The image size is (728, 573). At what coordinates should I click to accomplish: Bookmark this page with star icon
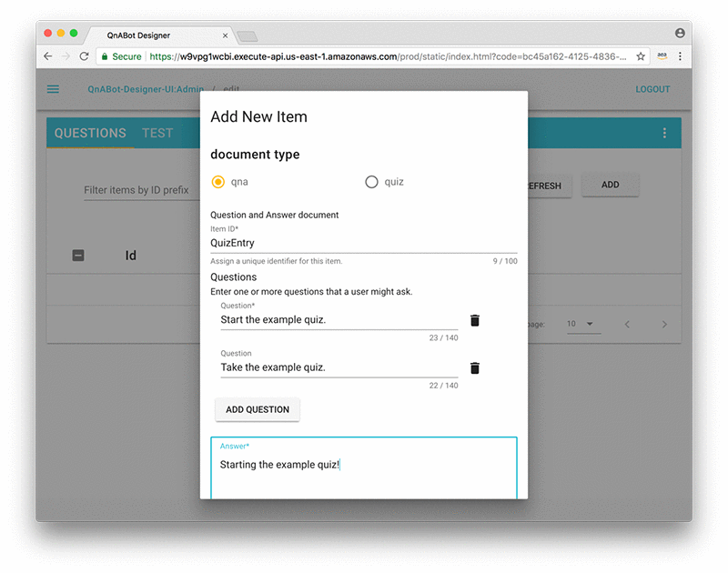click(x=641, y=56)
